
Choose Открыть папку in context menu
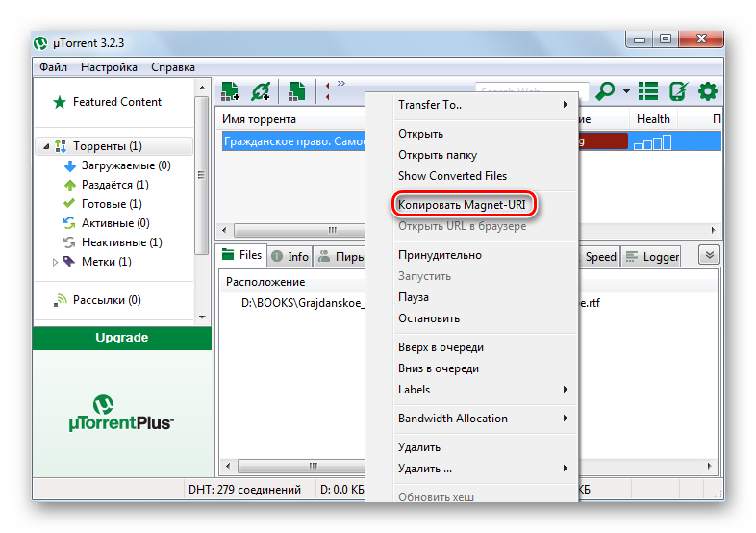pyautogui.click(x=486, y=155)
